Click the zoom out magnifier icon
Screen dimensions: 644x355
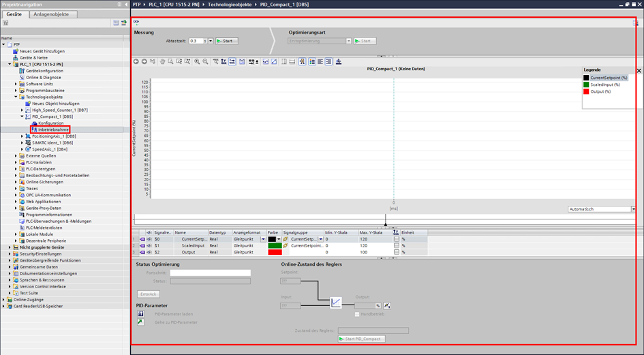(205, 61)
